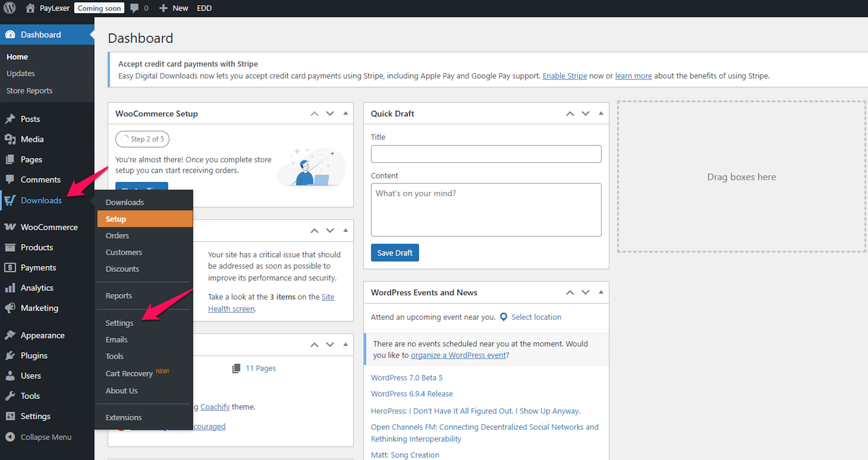Viewport: 868px width, 460px height.
Task: Click the Select location pin icon
Action: 503,317
